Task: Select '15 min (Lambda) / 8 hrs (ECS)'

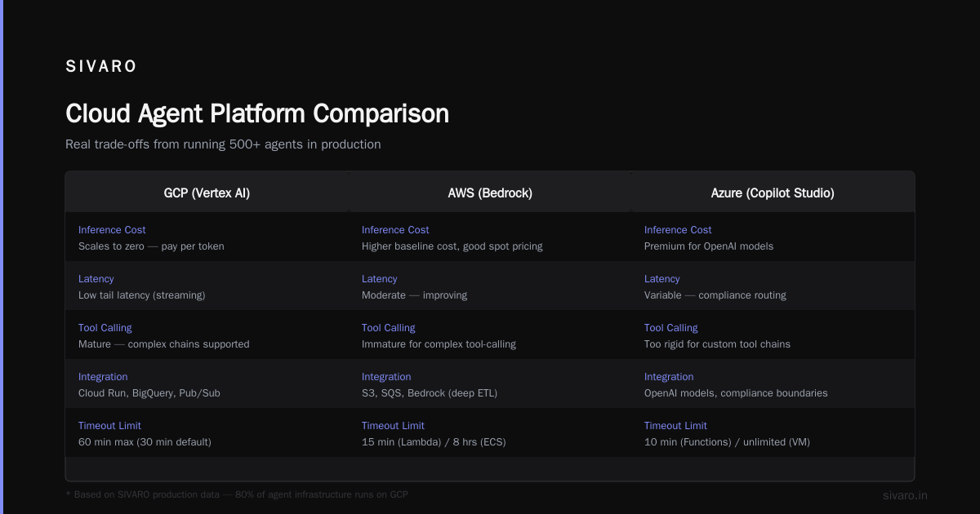Action: click(x=434, y=442)
